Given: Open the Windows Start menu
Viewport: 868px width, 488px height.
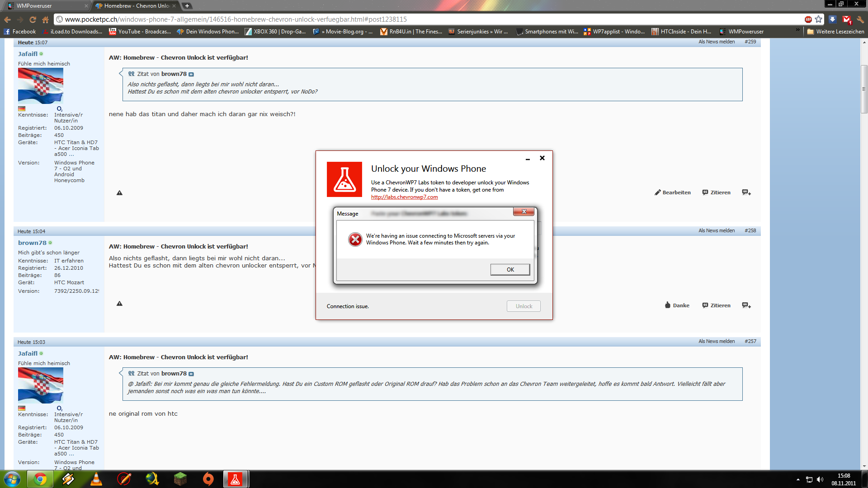Looking at the screenshot, I should tap(12, 479).
